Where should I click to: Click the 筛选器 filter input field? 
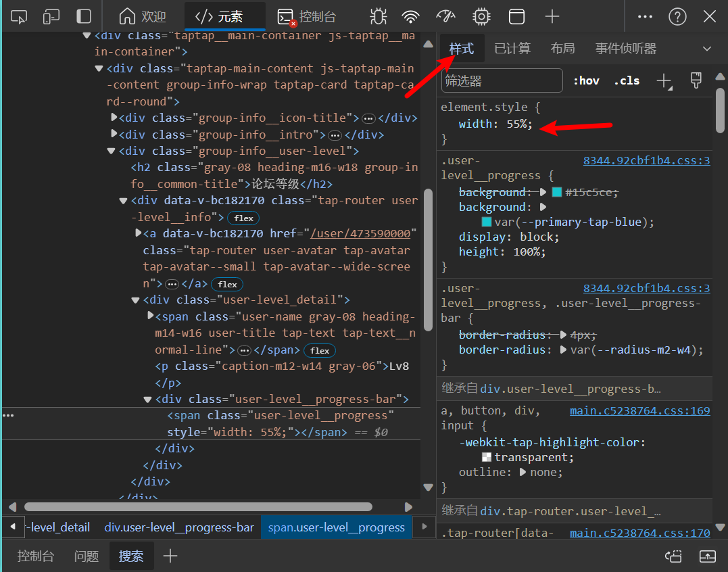click(502, 80)
